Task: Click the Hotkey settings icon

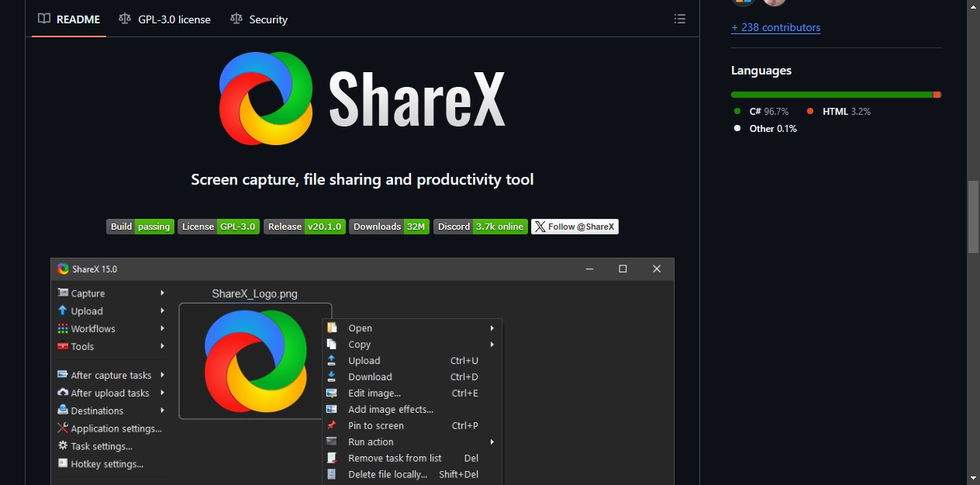Action: (x=63, y=464)
